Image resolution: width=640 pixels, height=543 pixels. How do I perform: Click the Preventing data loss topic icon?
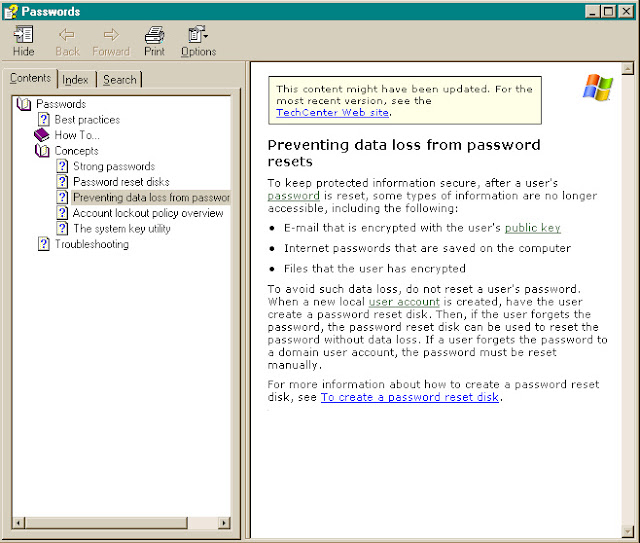pyautogui.click(x=62, y=197)
